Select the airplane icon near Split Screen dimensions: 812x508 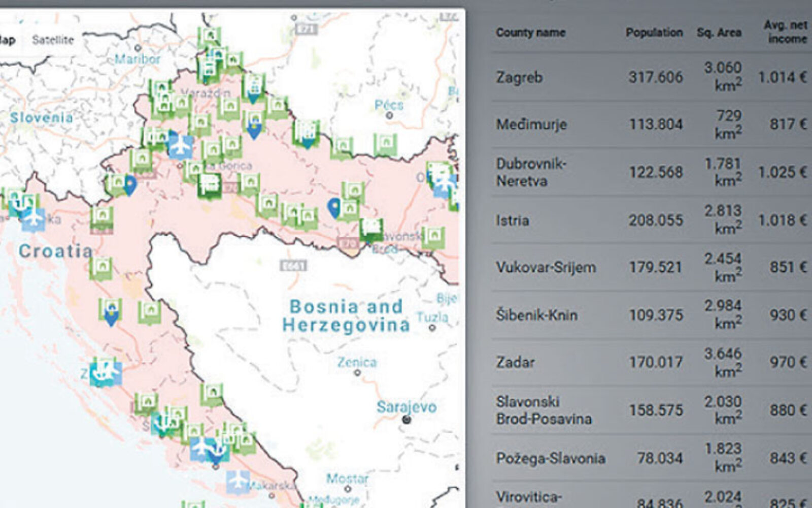tap(202, 448)
